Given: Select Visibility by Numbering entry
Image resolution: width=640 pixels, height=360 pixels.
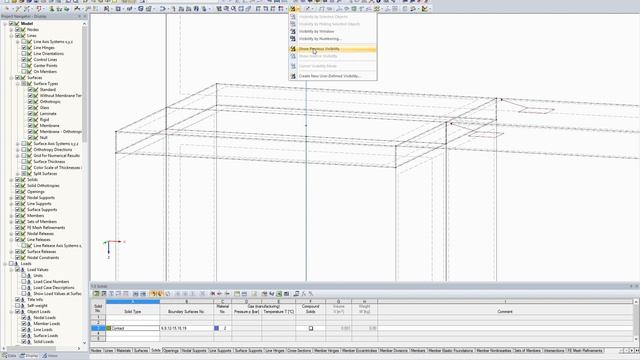Looking at the screenshot, I should [x=320, y=39].
